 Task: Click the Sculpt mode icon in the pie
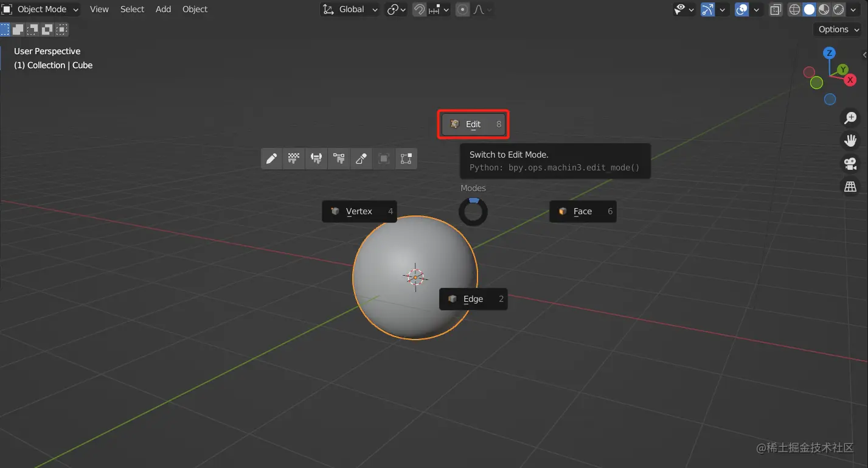click(x=361, y=159)
